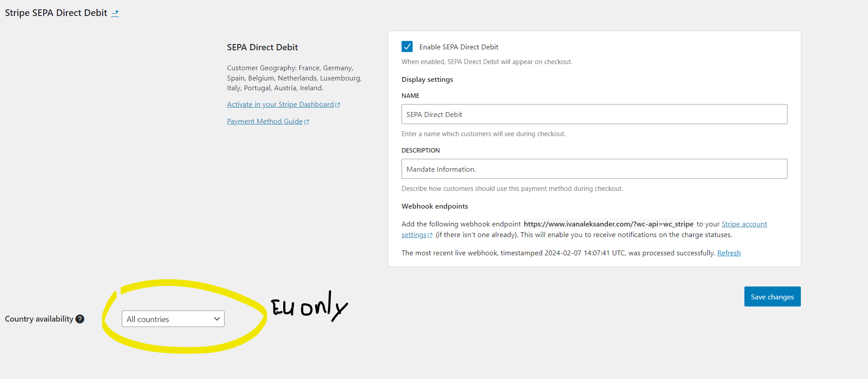Click the webhook timestamp status line
Screen dimensions: 868x379
click(559, 253)
